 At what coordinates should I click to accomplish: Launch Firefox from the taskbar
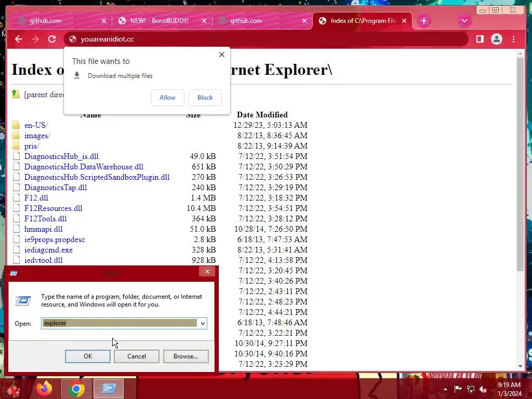(45, 389)
